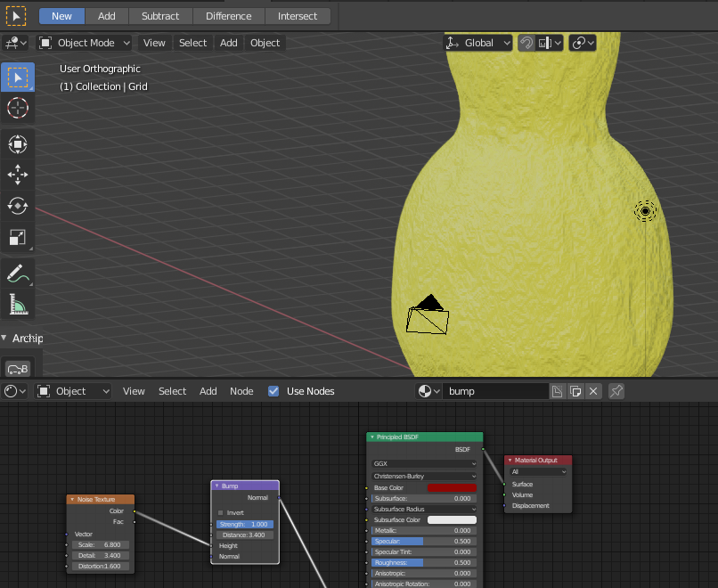Activate the Cursor tool

(x=18, y=108)
